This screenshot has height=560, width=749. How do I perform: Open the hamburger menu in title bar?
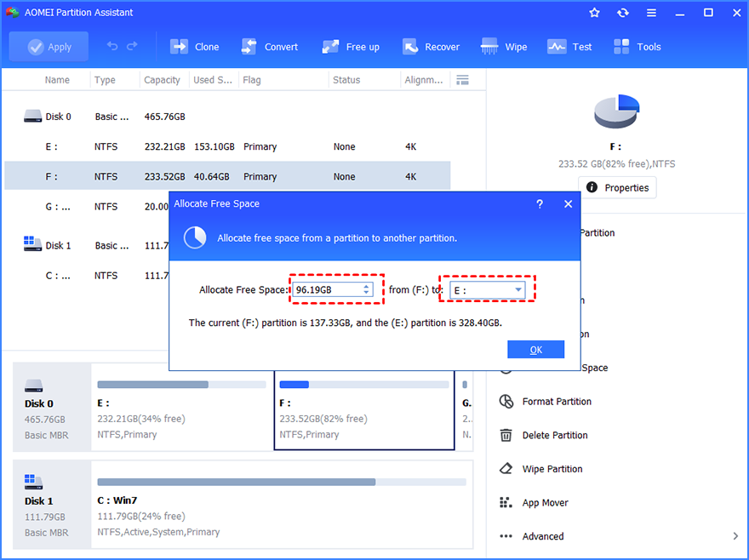coord(652,13)
